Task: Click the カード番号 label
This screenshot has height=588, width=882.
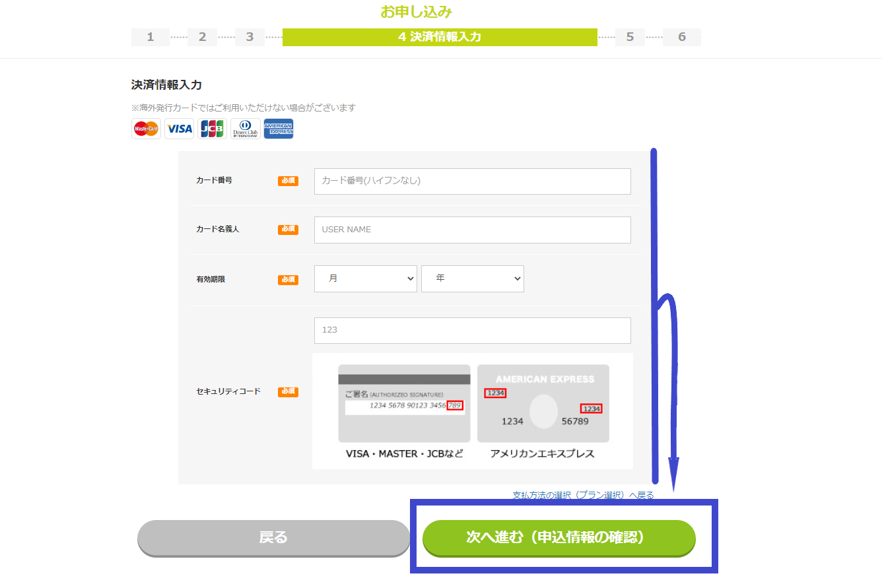Action: point(214,180)
